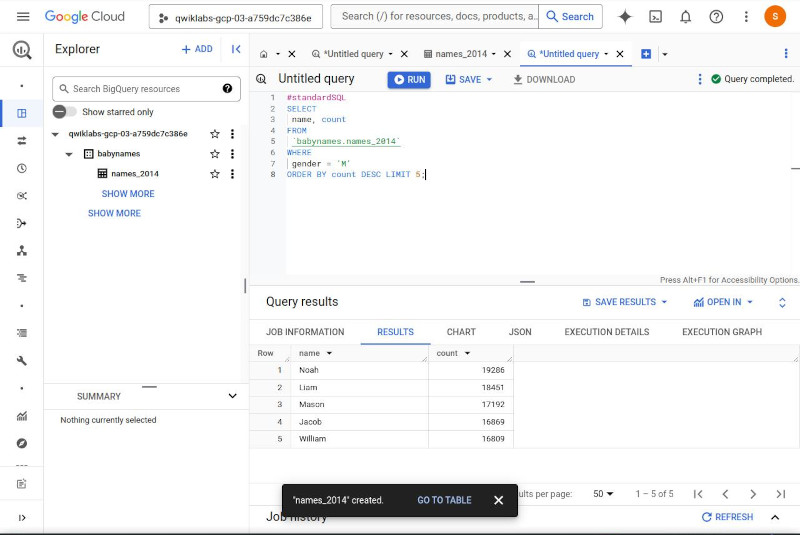Download the query with DOWNLOAD button

(544, 80)
